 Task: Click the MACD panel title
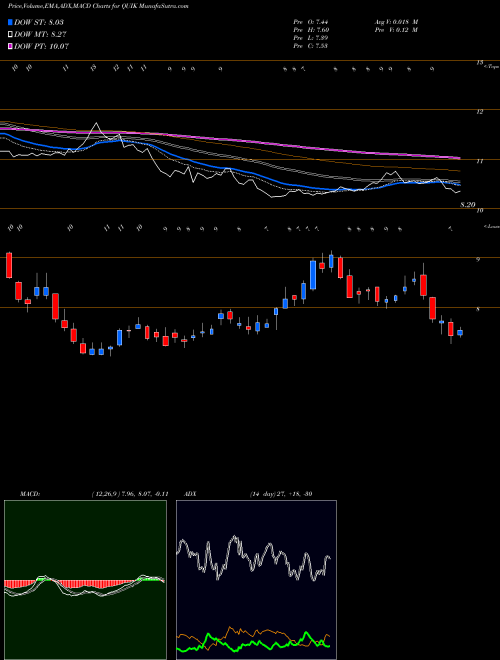point(29,493)
